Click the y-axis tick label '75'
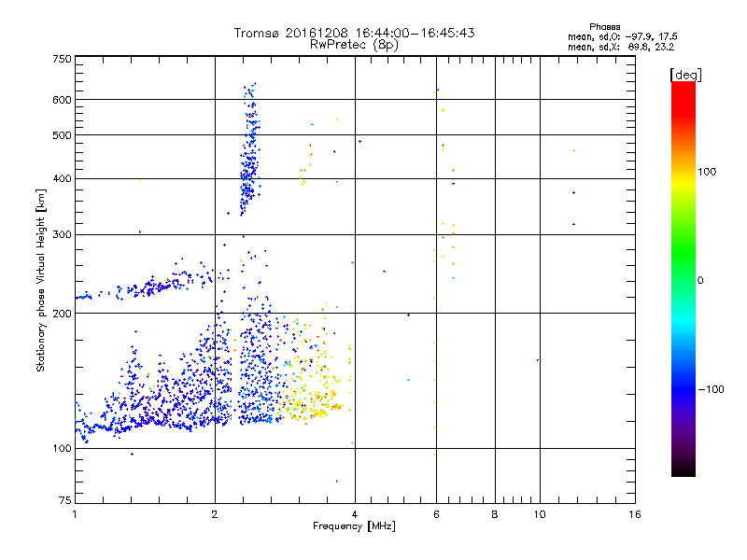The height and width of the screenshot is (560, 747). coord(65,500)
